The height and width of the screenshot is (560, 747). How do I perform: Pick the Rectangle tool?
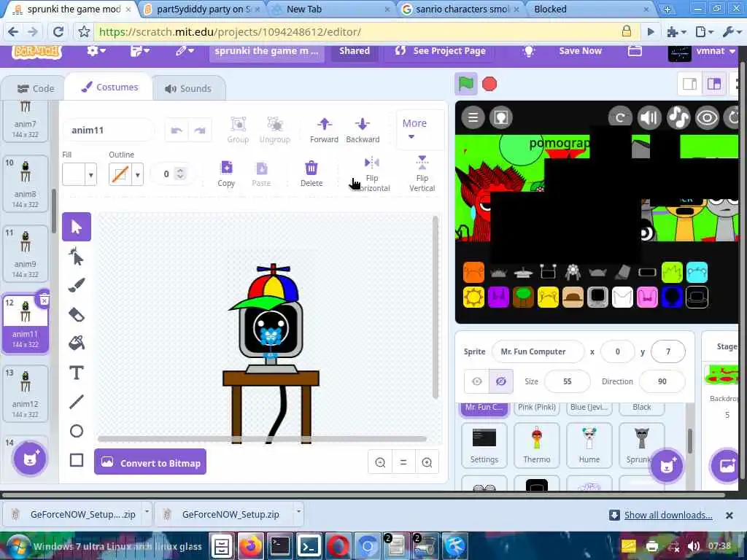(76, 460)
